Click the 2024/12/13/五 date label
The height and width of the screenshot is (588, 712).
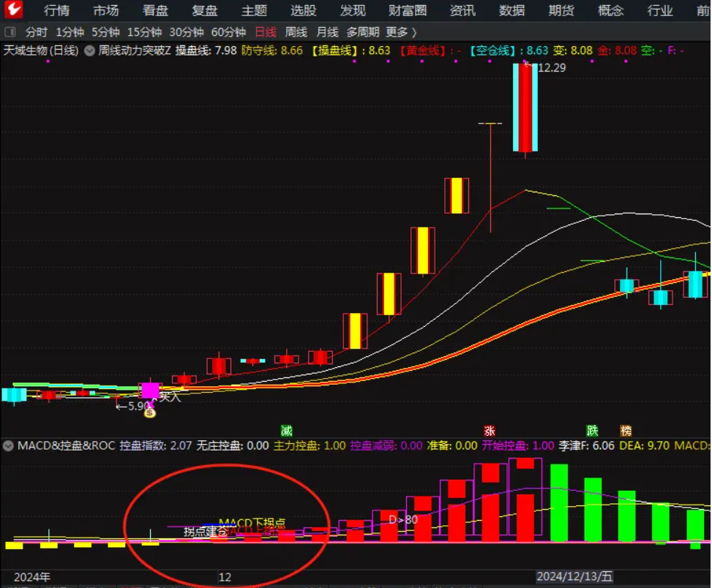pyautogui.click(x=574, y=576)
